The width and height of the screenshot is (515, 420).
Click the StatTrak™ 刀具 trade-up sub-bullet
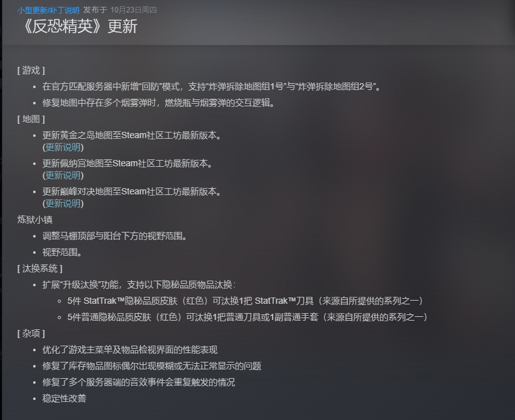coord(246,301)
